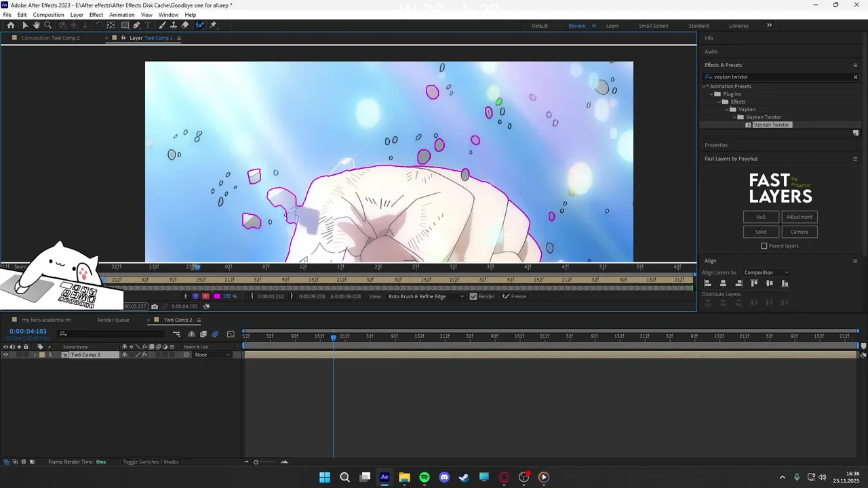Image resolution: width=868 pixels, height=488 pixels.
Task: Enable the Parent layers checkbox
Action: click(764, 246)
